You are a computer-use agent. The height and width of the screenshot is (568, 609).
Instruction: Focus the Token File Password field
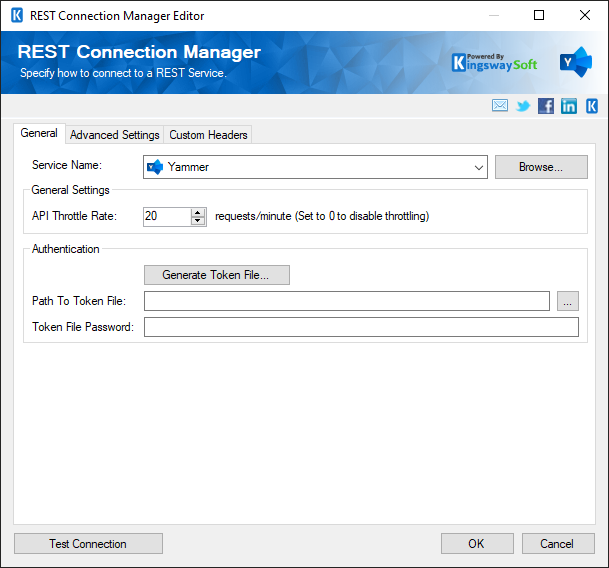(x=361, y=327)
